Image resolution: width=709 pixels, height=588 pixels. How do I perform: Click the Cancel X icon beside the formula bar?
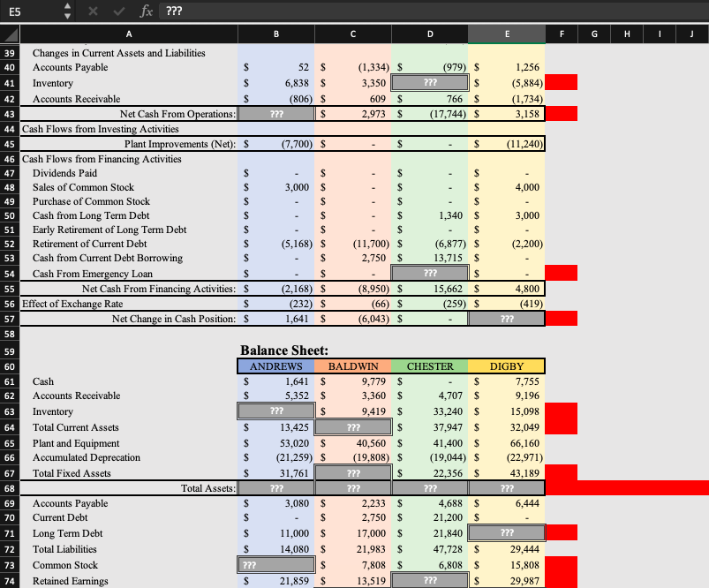pos(95,12)
